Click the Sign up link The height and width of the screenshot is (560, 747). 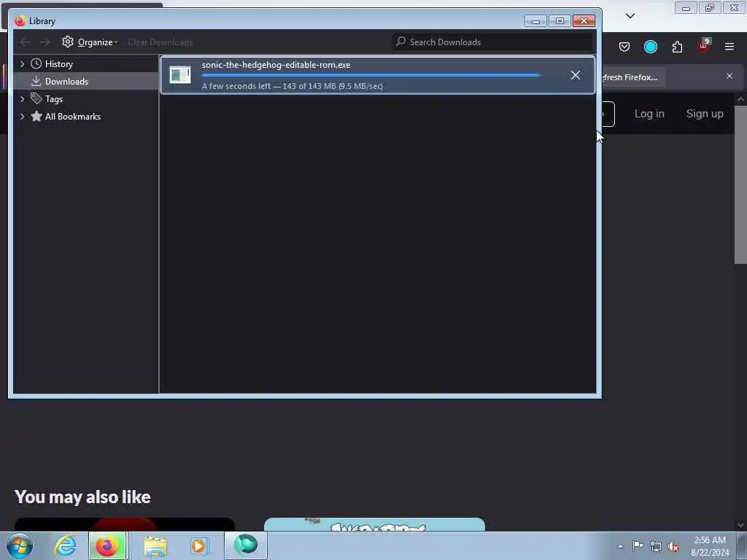tap(705, 114)
